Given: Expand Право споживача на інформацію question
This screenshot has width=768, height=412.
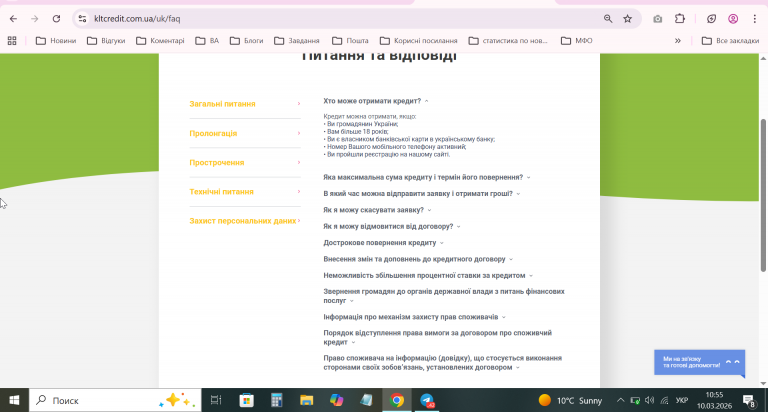Looking at the screenshot, I should point(442,363).
